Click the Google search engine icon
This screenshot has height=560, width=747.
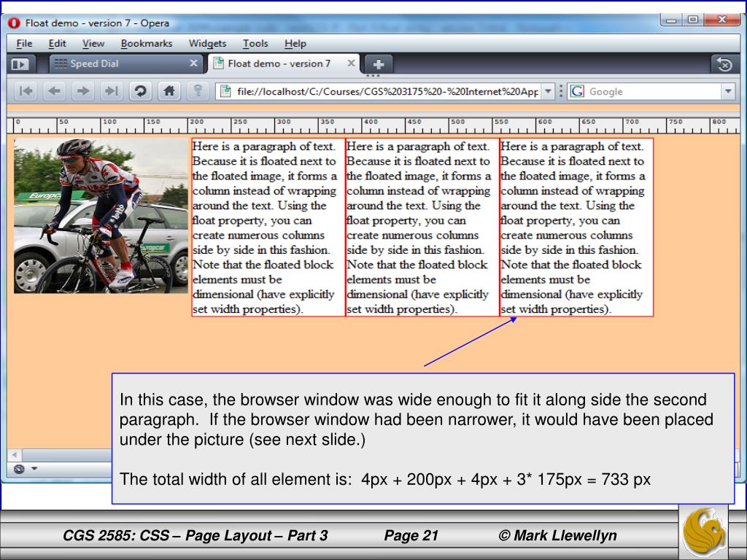(x=577, y=91)
